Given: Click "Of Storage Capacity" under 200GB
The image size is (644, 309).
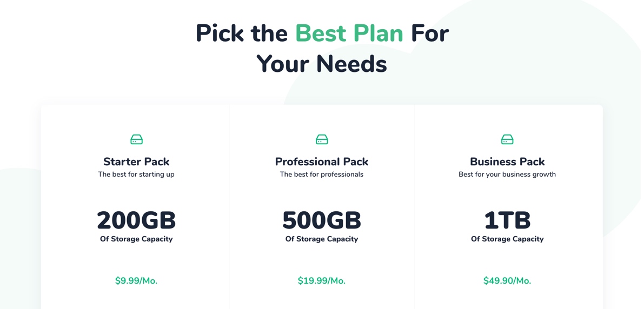Looking at the screenshot, I should point(136,239).
